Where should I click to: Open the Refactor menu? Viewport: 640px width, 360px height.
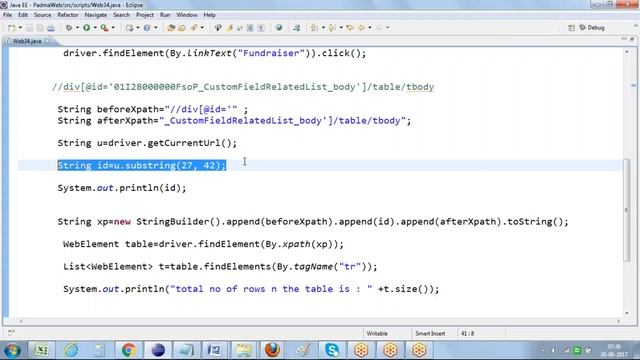tap(68, 15)
